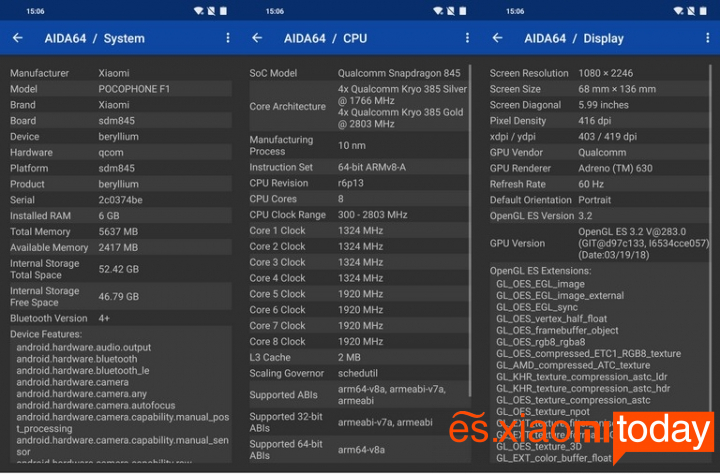Select Screen Size 68 mm × 136 mm row
Viewport: 720px width, 474px height.
click(x=599, y=89)
